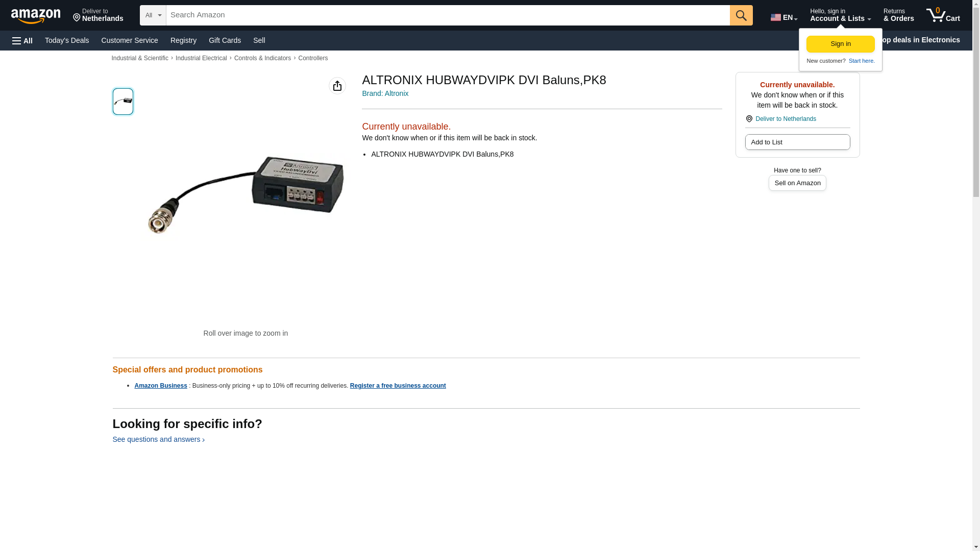Open the Add to List dropdown

(x=797, y=142)
